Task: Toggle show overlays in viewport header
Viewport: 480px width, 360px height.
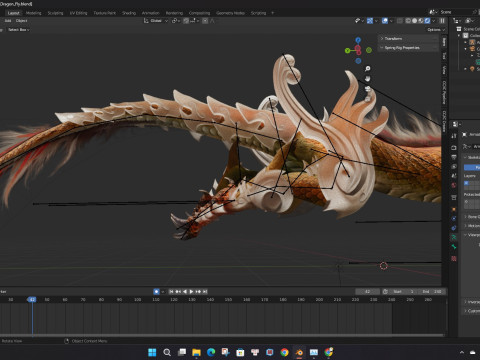Action: (385, 21)
